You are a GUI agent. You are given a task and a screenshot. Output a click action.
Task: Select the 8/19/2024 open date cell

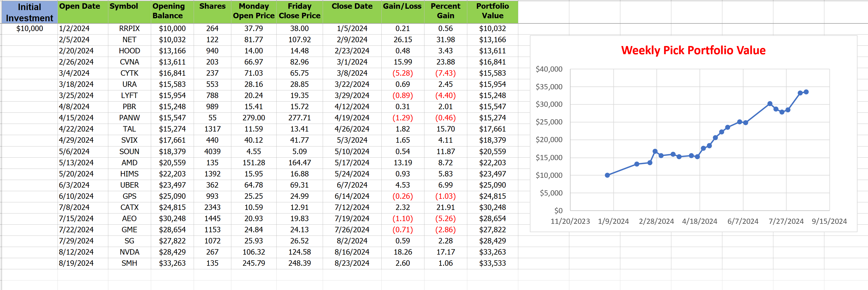pyautogui.click(x=76, y=263)
